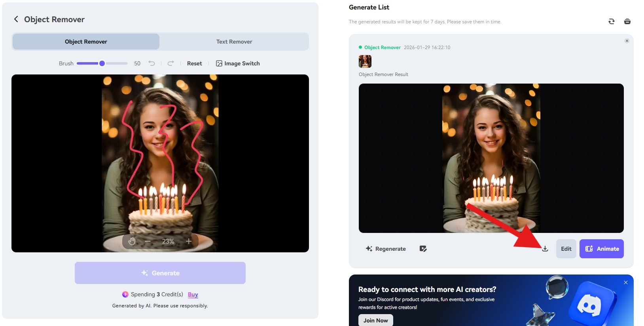Click the back arrow beside Object Remover
The image size is (644, 326).
click(x=16, y=19)
